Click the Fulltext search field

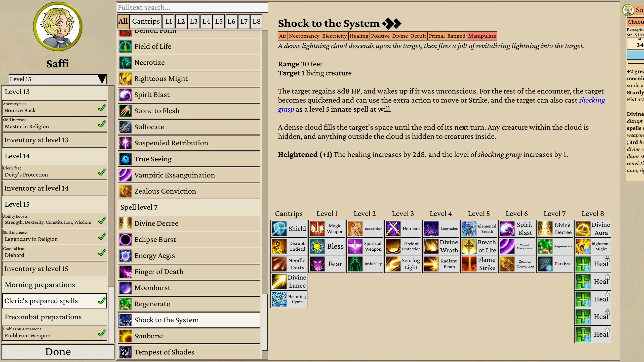click(x=192, y=8)
